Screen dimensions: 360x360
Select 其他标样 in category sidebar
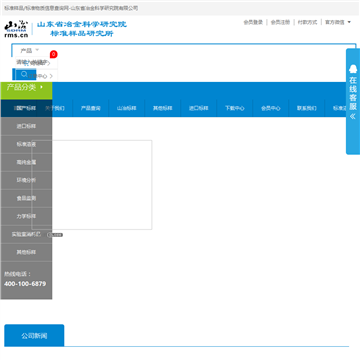click(26, 252)
